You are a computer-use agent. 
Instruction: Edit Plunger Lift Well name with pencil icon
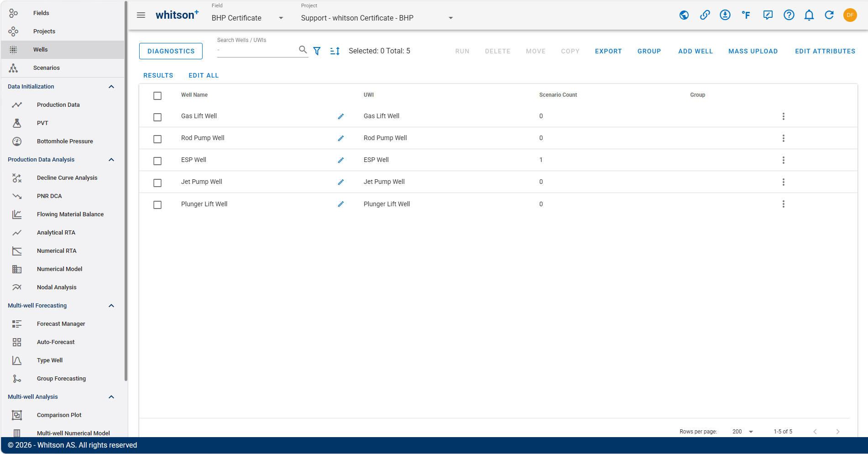(340, 204)
